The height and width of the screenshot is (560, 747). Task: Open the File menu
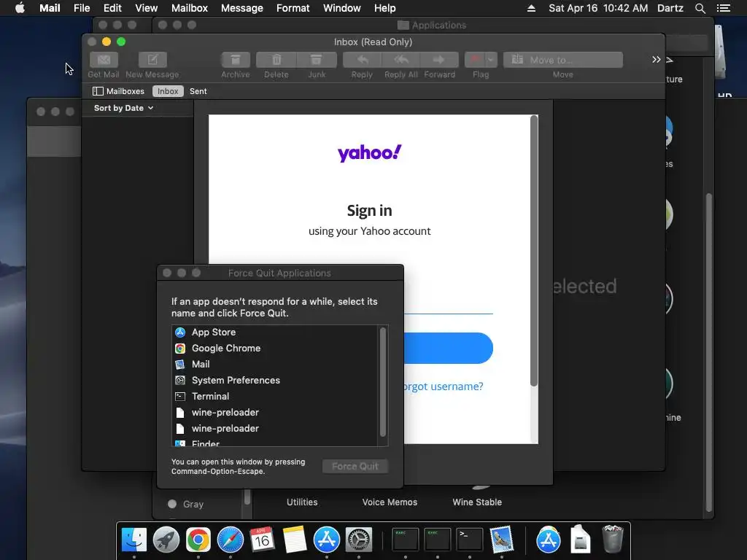click(x=82, y=8)
